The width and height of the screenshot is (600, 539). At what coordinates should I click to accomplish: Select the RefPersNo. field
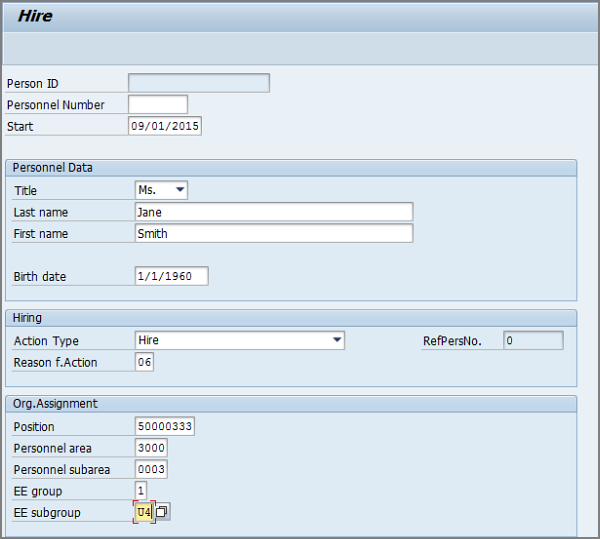click(x=533, y=340)
